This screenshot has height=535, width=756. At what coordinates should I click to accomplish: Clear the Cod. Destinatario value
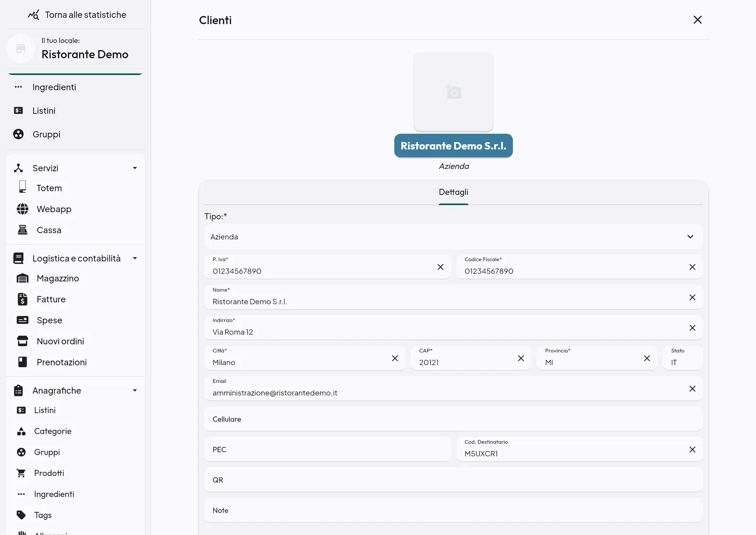692,450
